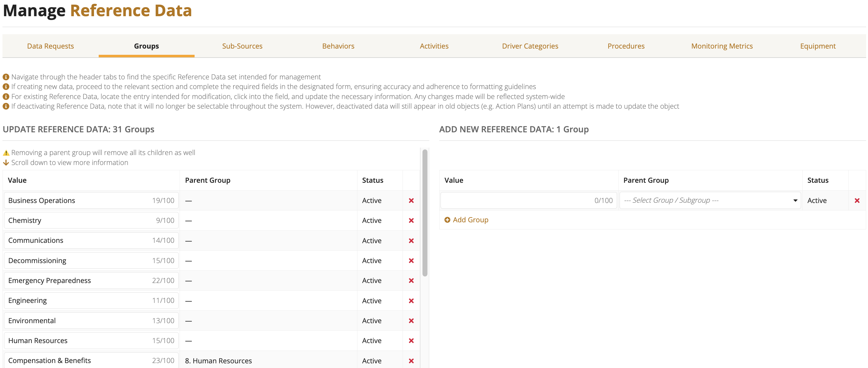Screen dimensions: 868x368
Task: Click red X beside Decommissioning
Action: (411, 261)
